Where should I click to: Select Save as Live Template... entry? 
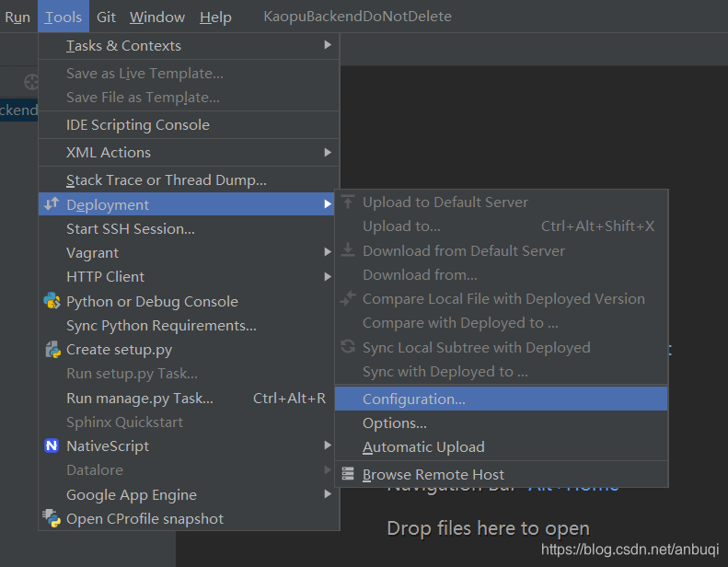coord(189,74)
